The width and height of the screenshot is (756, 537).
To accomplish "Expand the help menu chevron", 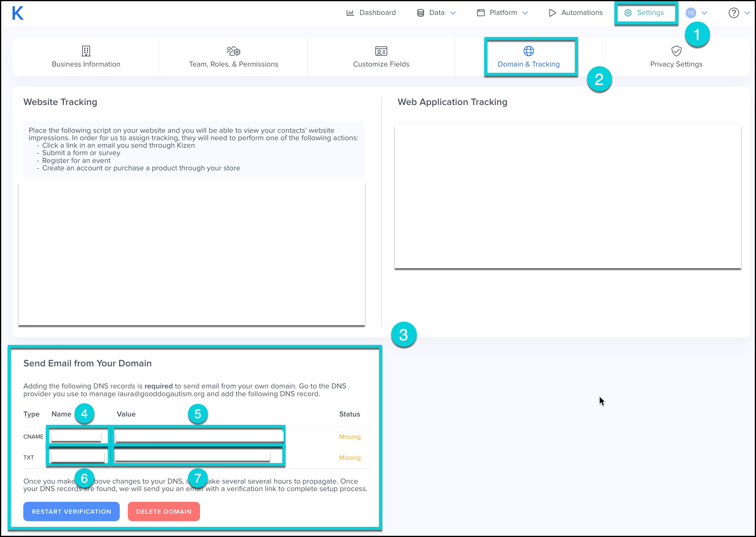I will (x=747, y=13).
